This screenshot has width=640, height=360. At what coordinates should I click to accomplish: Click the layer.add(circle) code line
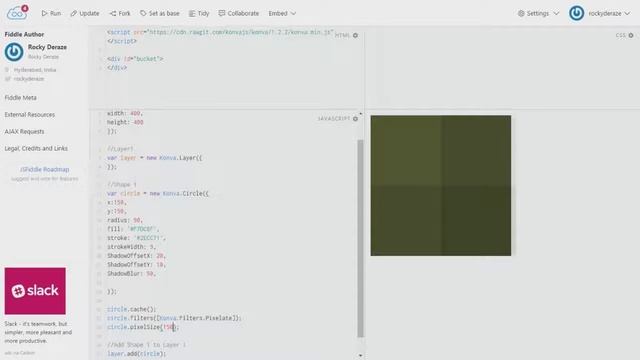tap(137, 354)
